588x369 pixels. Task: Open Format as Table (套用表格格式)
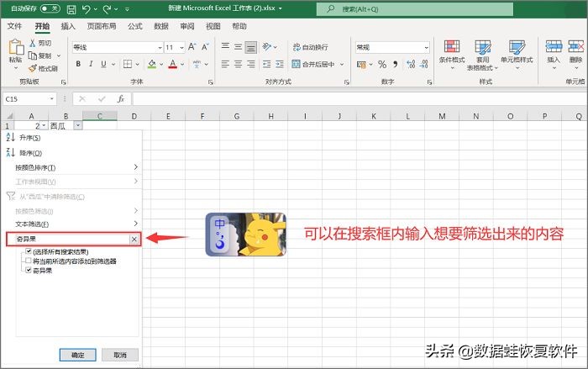click(x=483, y=55)
